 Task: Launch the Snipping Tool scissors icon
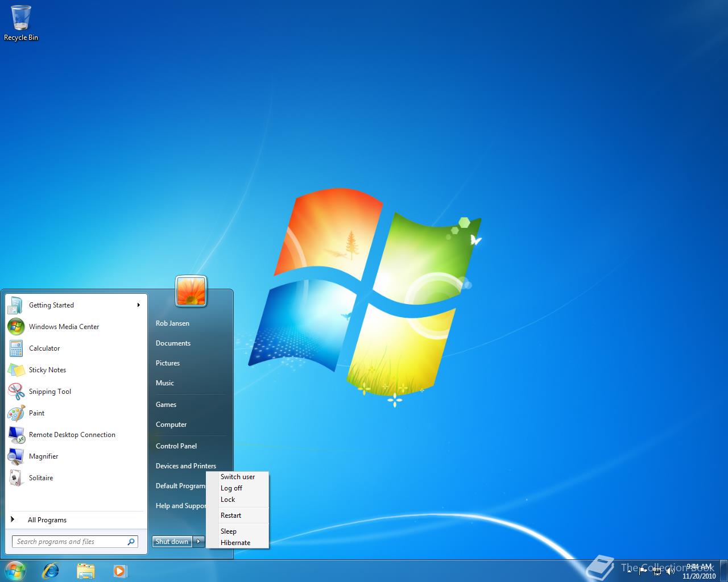point(15,392)
